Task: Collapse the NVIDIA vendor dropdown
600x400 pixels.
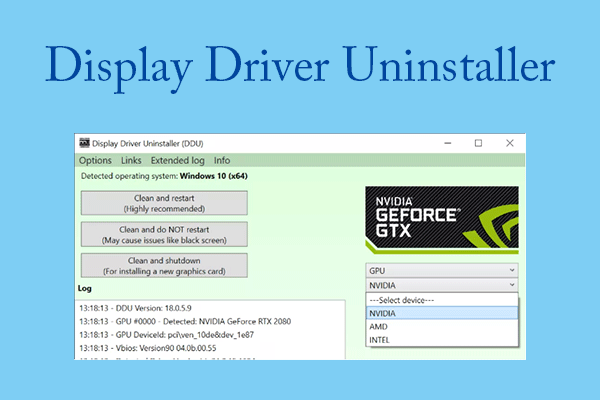Action: 442,285
